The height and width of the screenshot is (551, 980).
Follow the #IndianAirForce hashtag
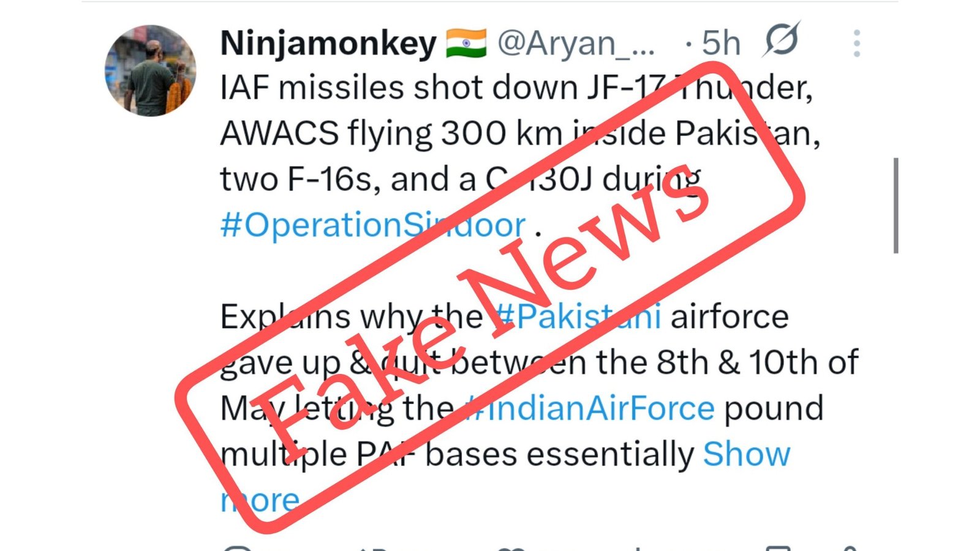tap(589, 408)
